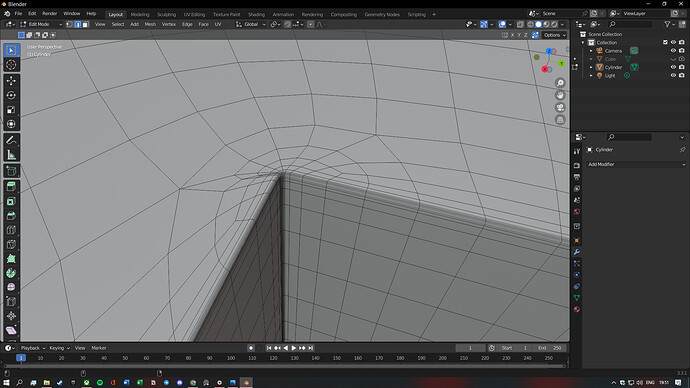Select the Loop Cut tool
The image size is (690, 388).
coord(11,230)
